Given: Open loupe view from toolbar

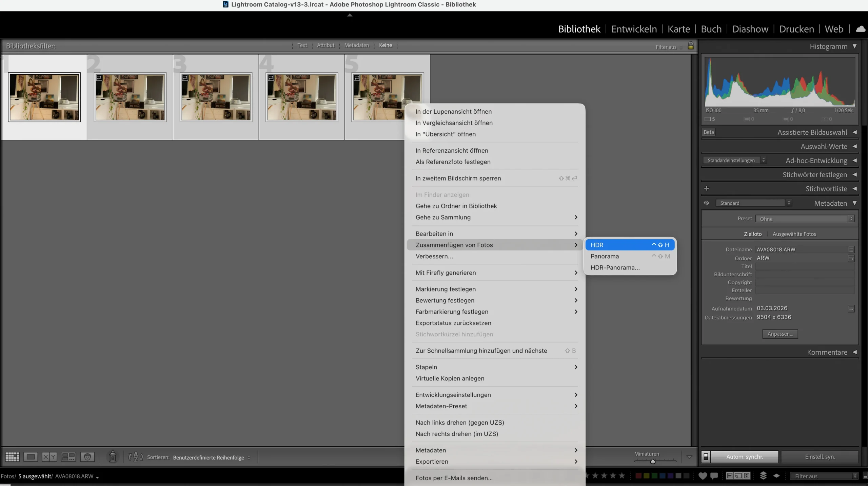Looking at the screenshot, I should point(31,457).
